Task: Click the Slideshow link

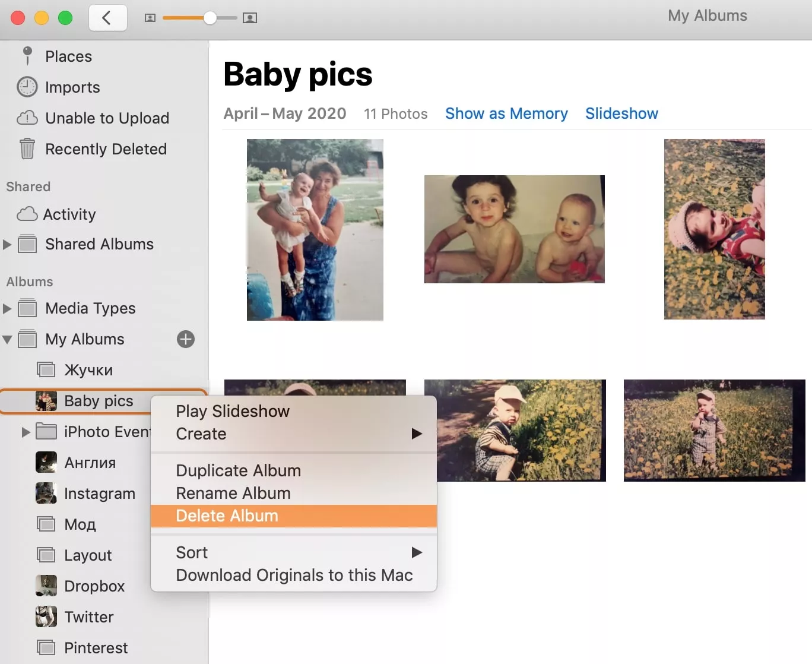Action: tap(621, 113)
